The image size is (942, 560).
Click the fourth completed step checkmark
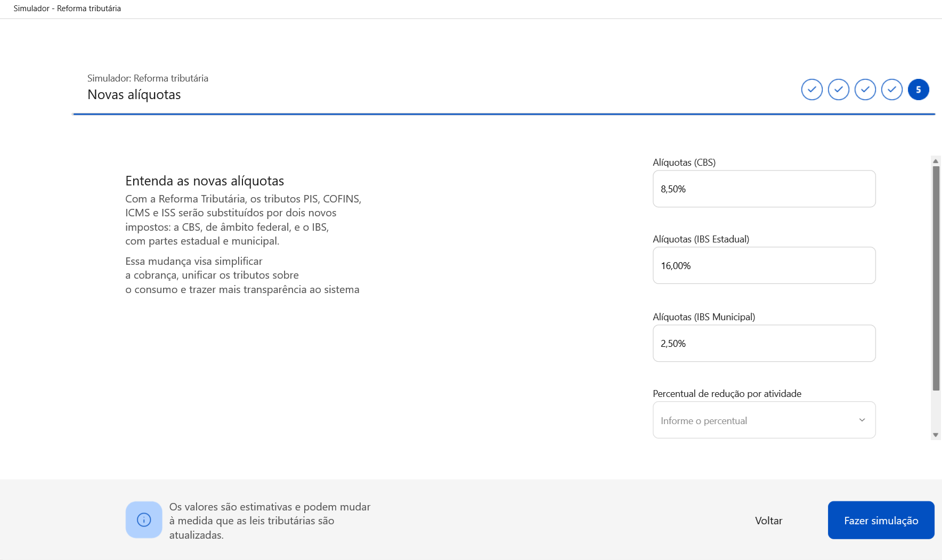point(891,90)
